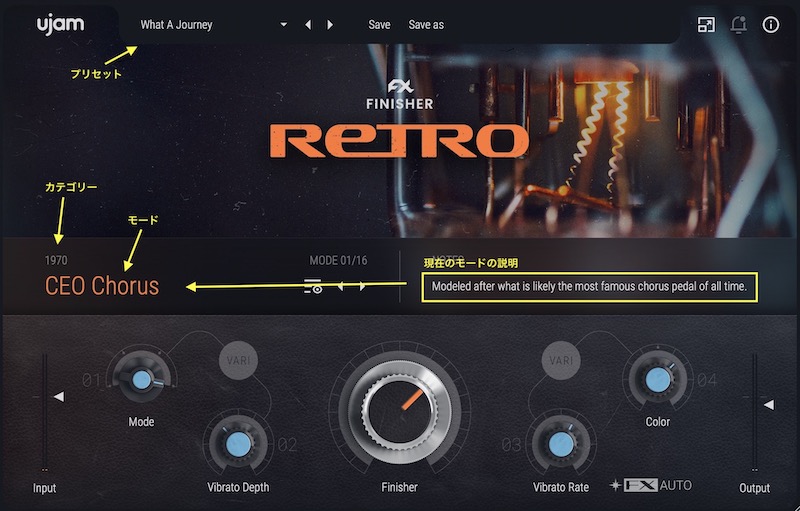The height and width of the screenshot is (511, 800).
Task: Click the CEO Chorus mode name
Action: (x=102, y=286)
